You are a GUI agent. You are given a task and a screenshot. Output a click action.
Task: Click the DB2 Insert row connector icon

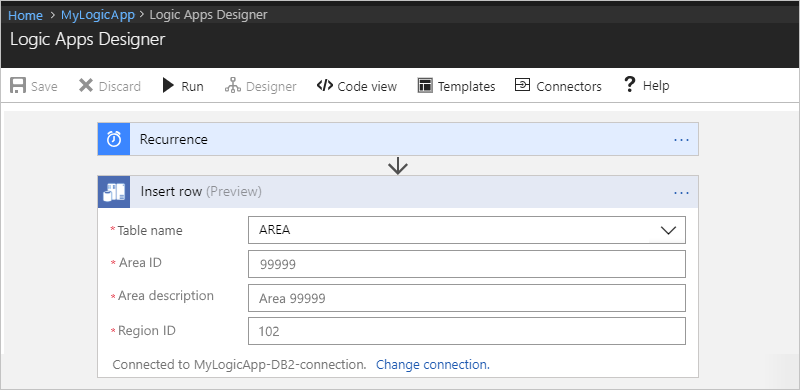click(114, 192)
